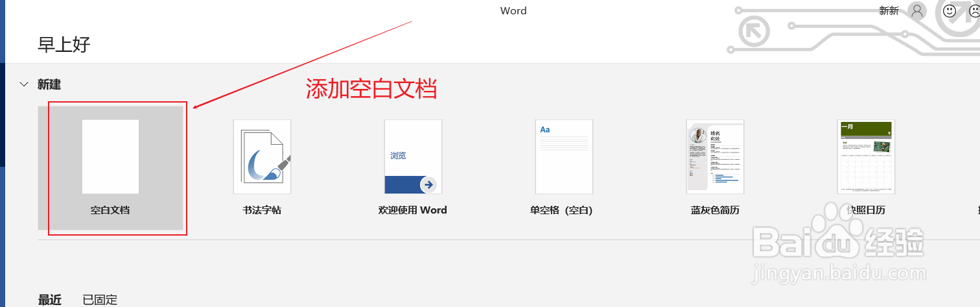
Task: Click the 书法字帖 label text
Action: click(262, 210)
